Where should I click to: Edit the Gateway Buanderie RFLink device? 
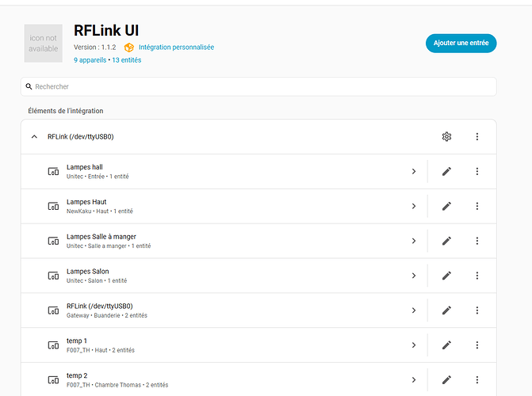click(446, 310)
